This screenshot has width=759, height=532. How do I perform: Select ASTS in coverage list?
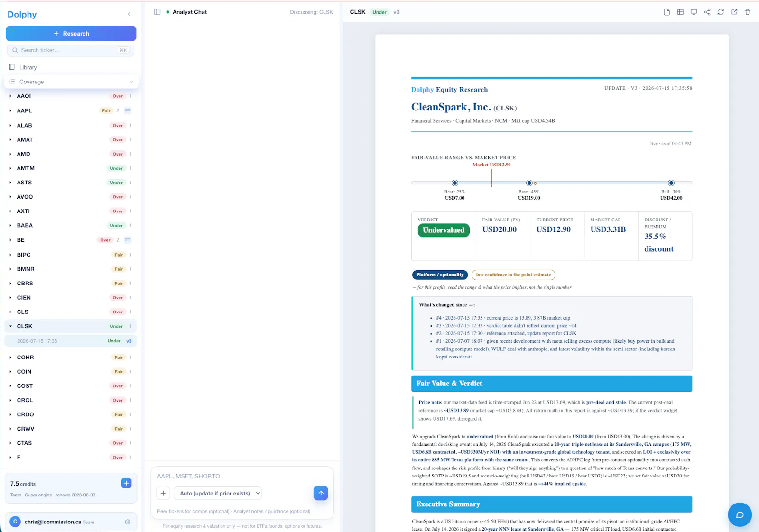(x=71, y=183)
